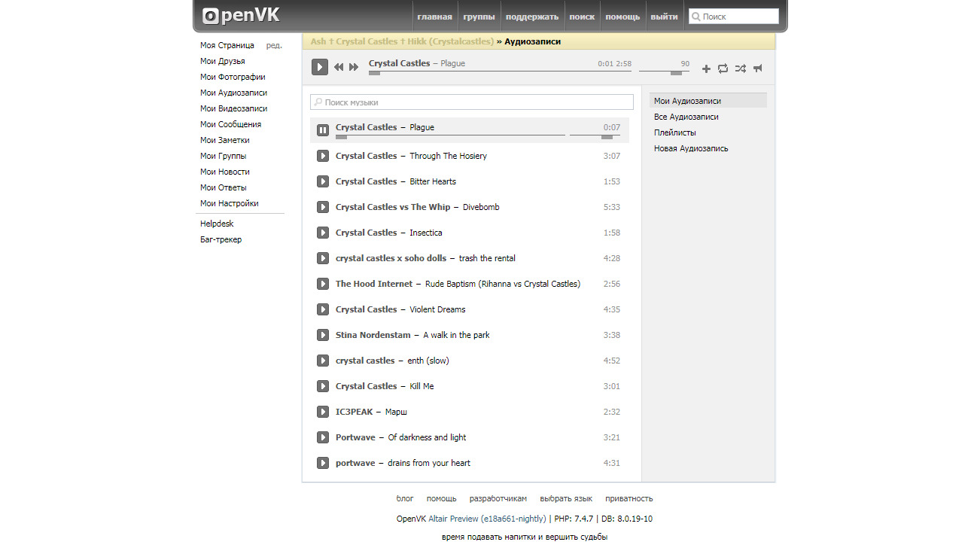Screen dimensions: 980x554
Task: Click the music search field
Action: tap(472, 102)
